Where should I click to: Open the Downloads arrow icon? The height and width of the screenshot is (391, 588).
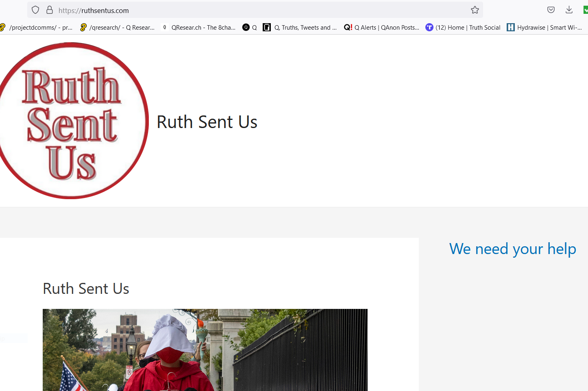pyautogui.click(x=569, y=10)
